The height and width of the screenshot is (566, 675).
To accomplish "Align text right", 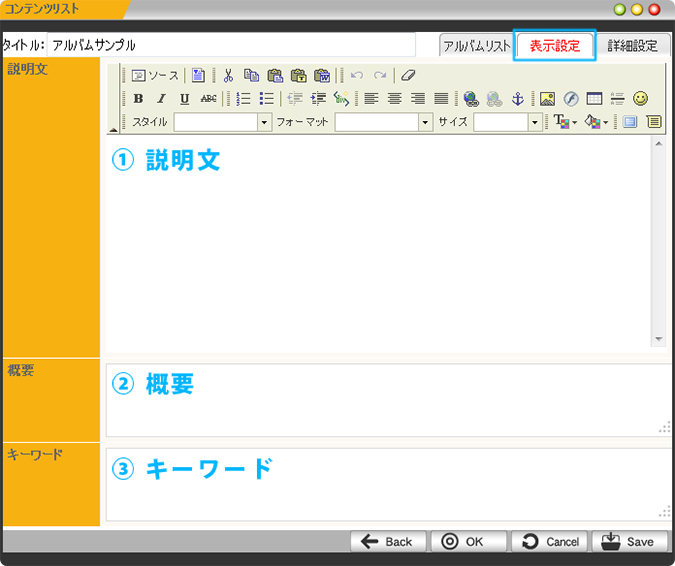I will point(418,99).
